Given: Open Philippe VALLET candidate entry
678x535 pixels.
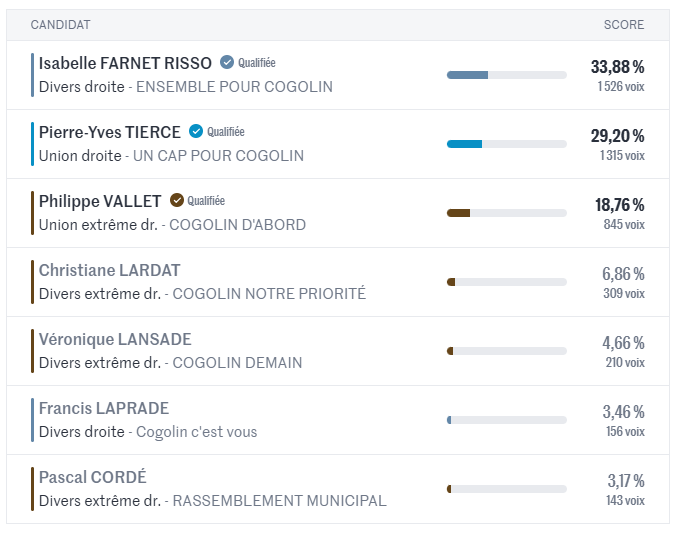Looking at the screenshot, I should pyautogui.click(x=100, y=202).
